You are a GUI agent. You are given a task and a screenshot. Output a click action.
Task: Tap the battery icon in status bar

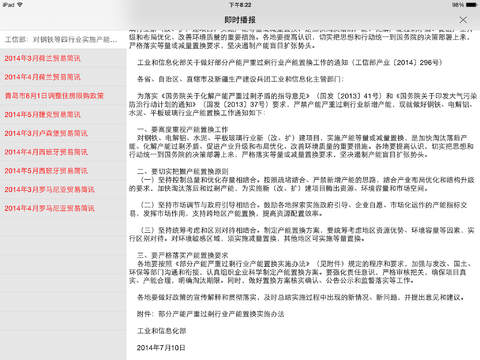coord(471,5)
